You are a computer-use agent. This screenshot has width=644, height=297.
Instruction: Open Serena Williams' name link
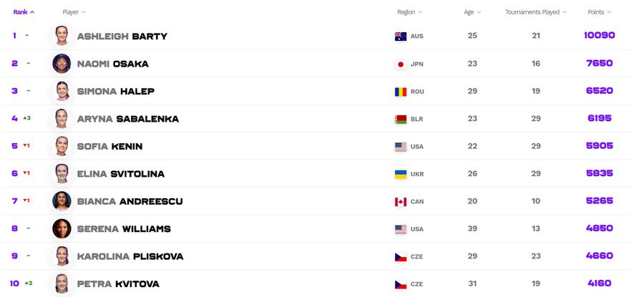point(124,229)
